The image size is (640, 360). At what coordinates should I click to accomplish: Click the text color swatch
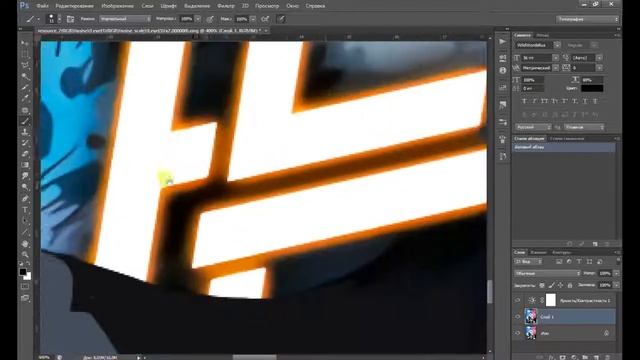(x=592, y=88)
